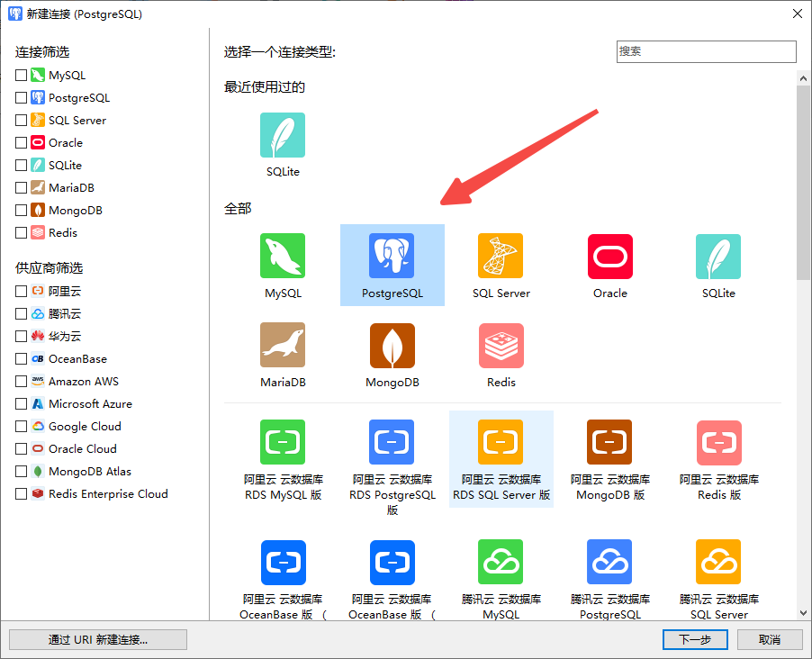
Task: Choose Tencent Cloud PostgreSQL database icon
Action: 609,562
